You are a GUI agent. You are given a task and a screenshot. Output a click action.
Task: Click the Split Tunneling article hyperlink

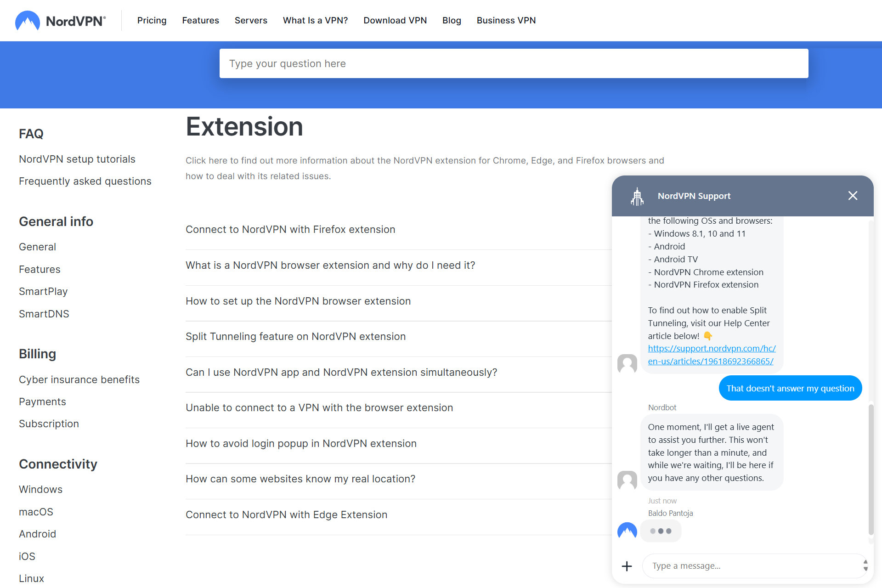[712, 354]
